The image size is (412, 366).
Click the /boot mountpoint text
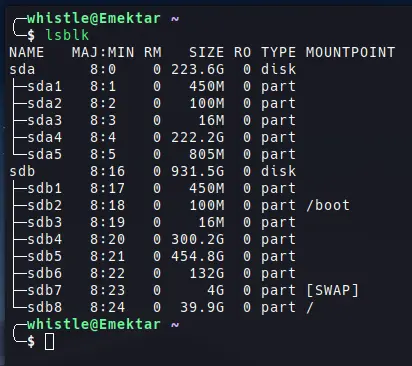point(328,205)
